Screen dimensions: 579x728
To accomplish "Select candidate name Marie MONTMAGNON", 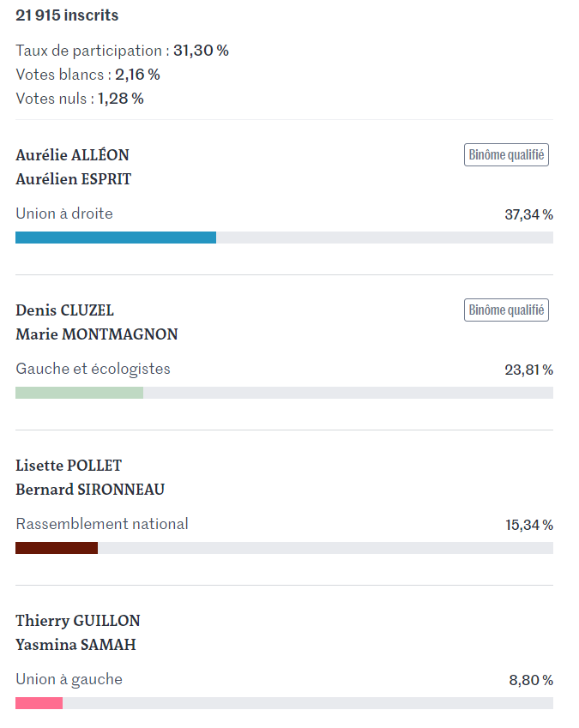I will [x=97, y=334].
